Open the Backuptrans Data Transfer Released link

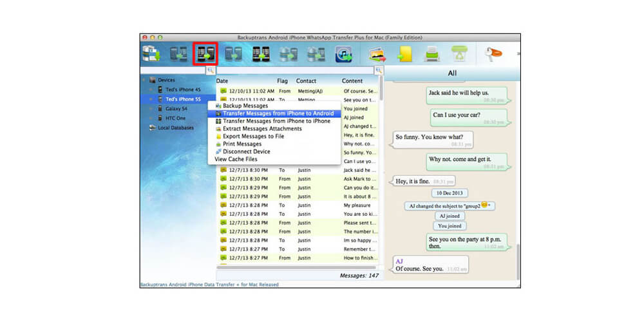pos(209,284)
